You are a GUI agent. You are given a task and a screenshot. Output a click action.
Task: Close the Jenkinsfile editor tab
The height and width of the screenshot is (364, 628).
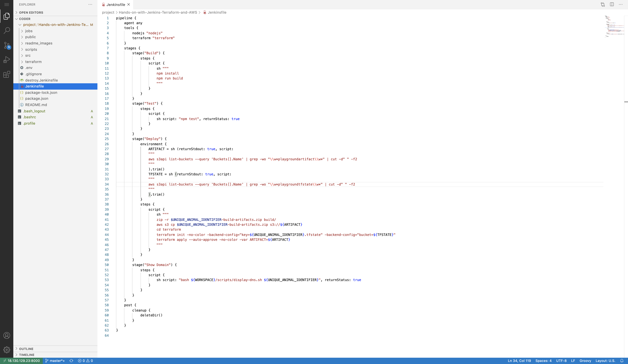tap(129, 5)
